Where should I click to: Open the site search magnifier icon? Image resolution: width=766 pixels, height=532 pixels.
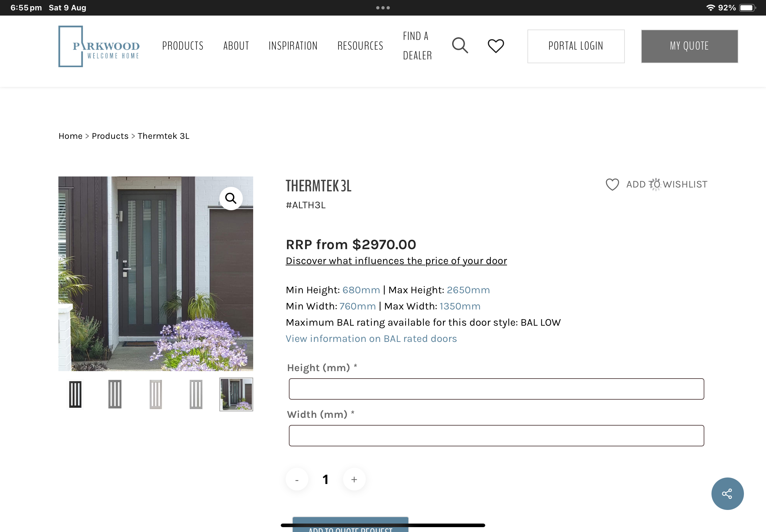click(x=460, y=45)
